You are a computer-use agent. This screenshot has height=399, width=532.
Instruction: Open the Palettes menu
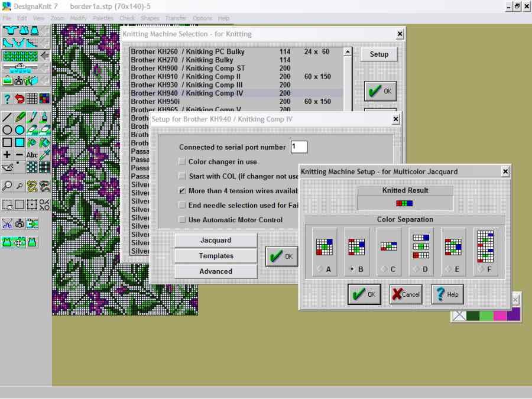tap(103, 18)
